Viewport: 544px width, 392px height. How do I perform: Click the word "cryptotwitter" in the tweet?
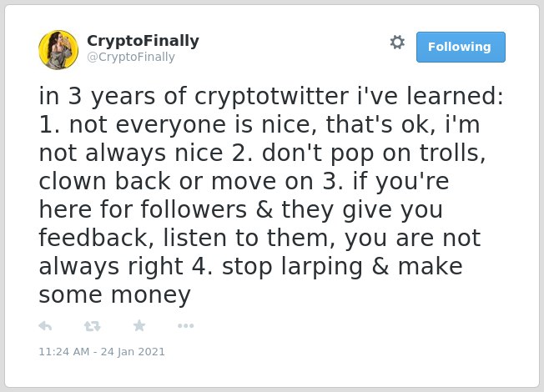272,97
